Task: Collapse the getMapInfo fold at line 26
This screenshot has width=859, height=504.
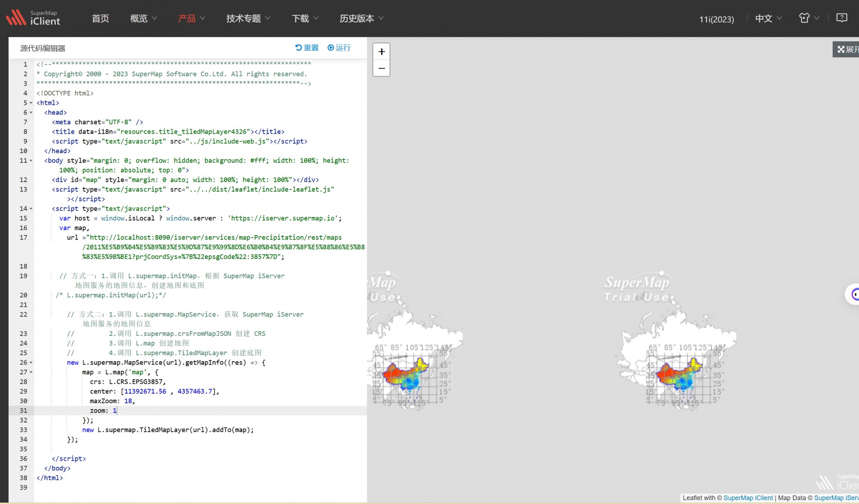Action: click(31, 363)
